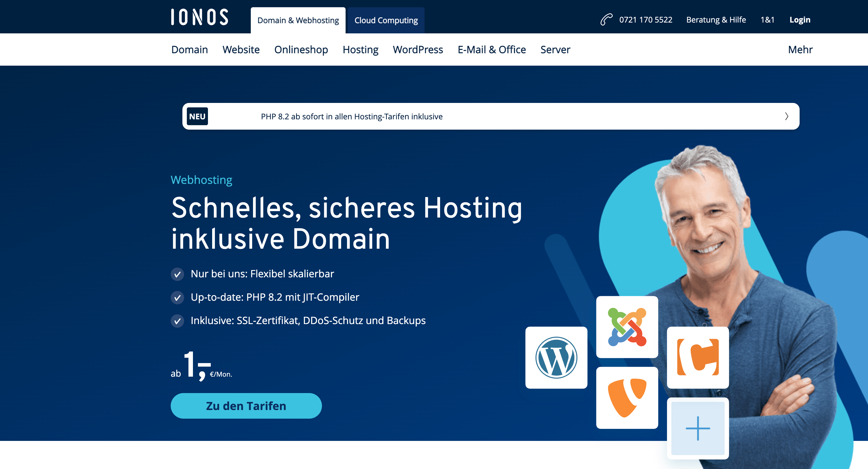Open the WordPress logo tile
Viewport: 868px width, 469px height.
point(556,357)
